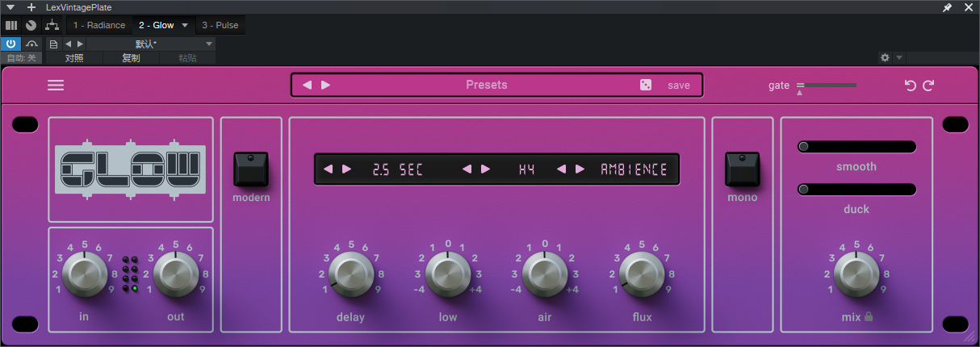Toggle the mono switch
Viewport: 980px width, 347px height.
742,169
